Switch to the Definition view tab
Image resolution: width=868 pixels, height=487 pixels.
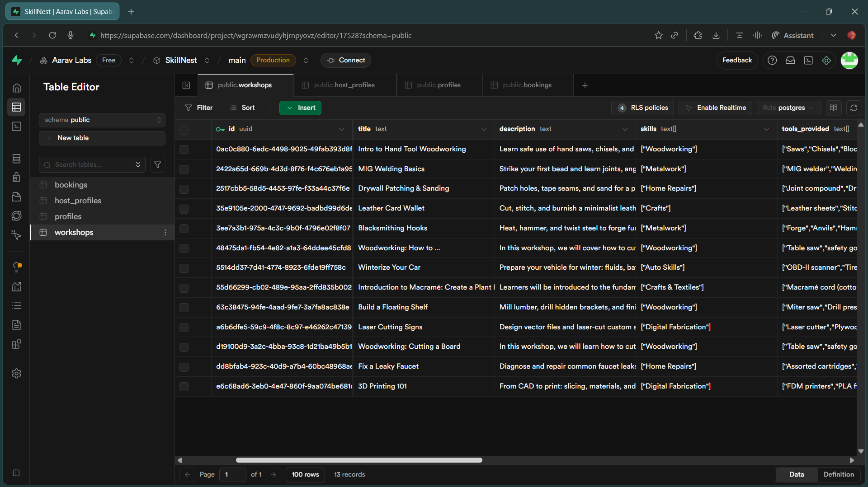coord(839,474)
